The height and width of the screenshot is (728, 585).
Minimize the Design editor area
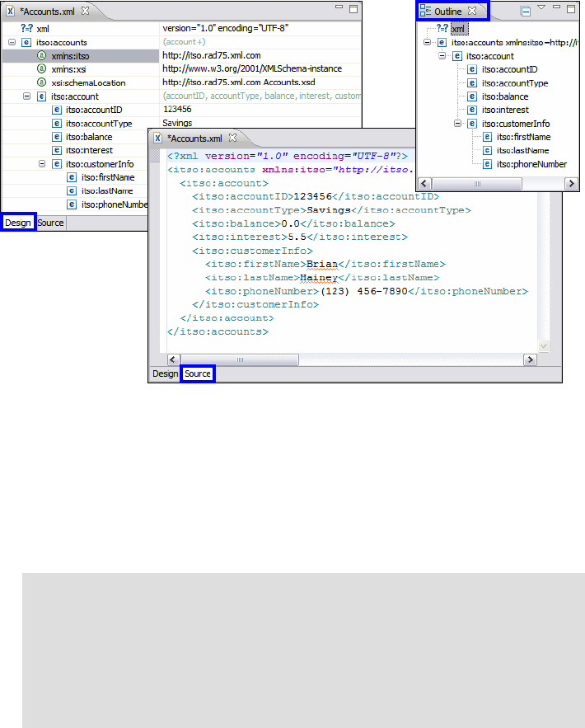pyautogui.click(x=339, y=7)
